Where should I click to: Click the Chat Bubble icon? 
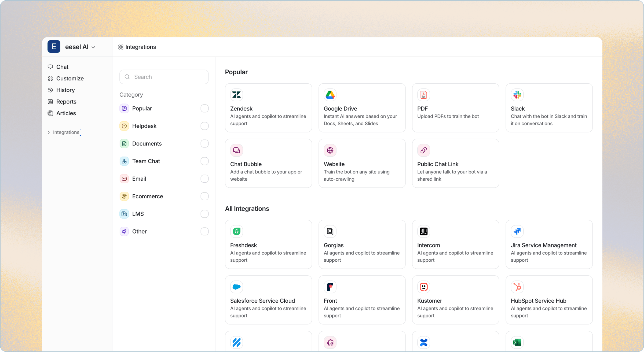coord(236,150)
